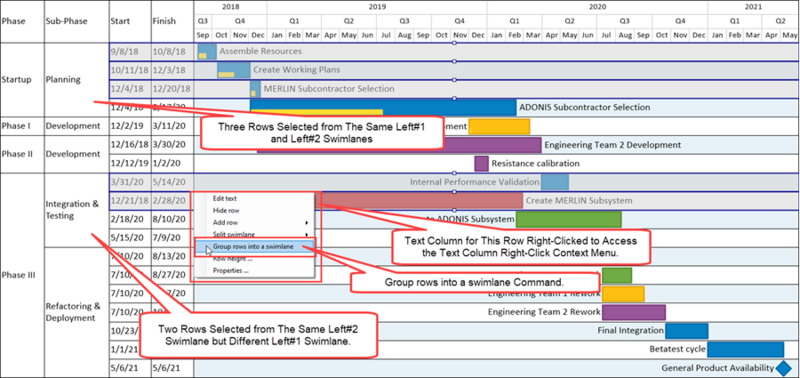Choose Group rows into a swimlane command

254,246
